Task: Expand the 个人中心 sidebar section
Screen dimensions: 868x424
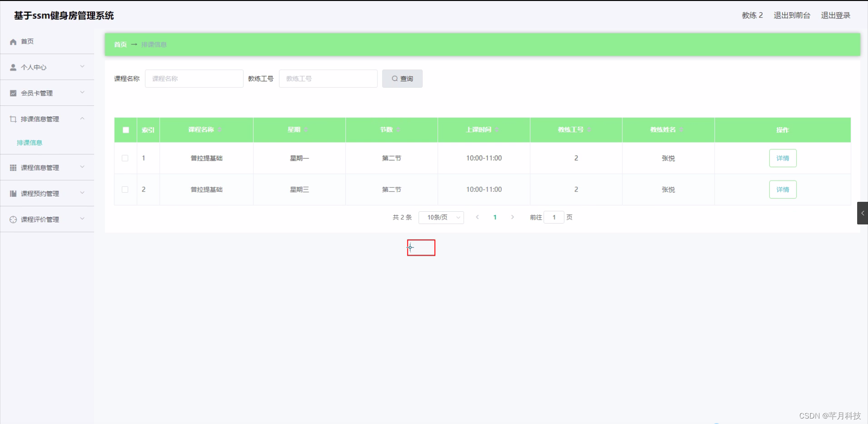Action: [82, 67]
